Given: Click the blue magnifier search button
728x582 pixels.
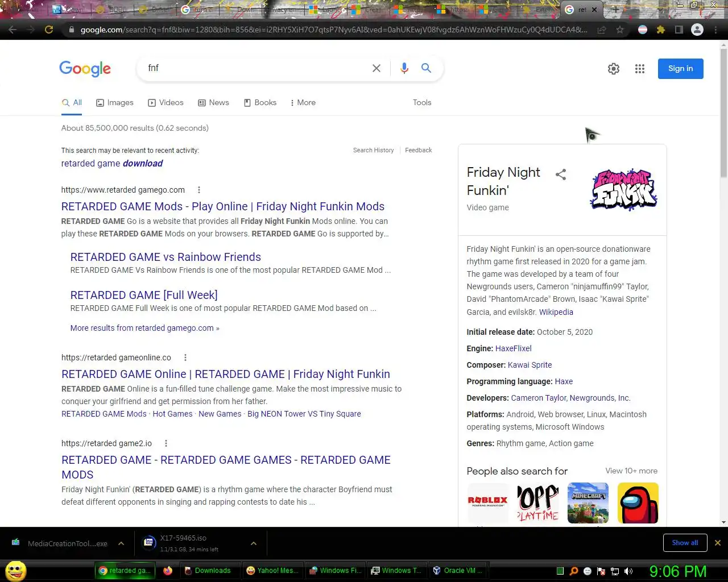Looking at the screenshot, I should pyautogui.click(x=426, y=68).
